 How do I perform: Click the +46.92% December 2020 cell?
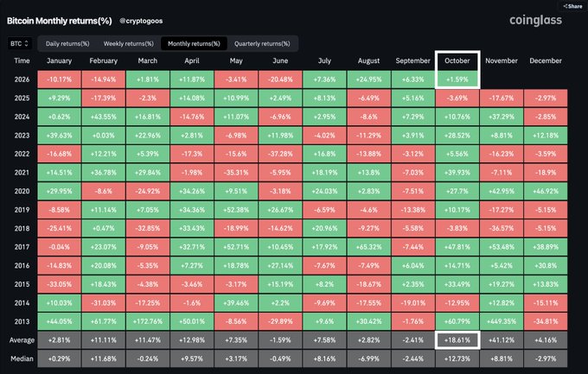point(546,191)
